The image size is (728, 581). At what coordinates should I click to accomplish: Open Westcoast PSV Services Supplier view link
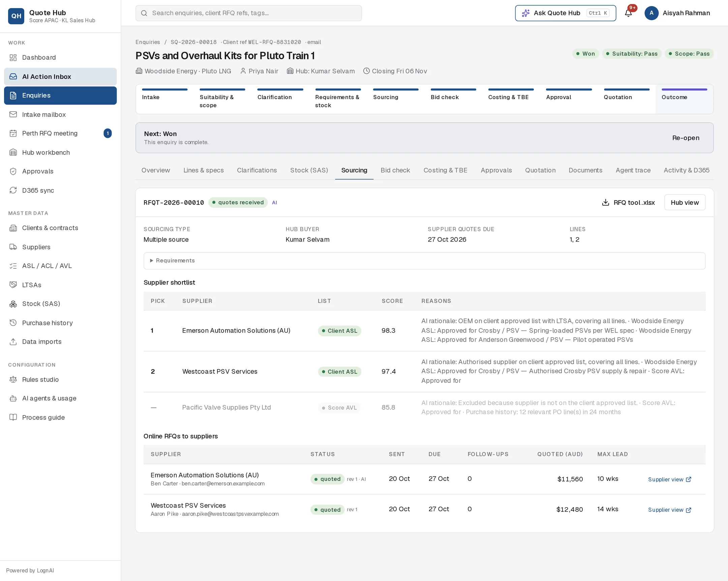(669, 510)
